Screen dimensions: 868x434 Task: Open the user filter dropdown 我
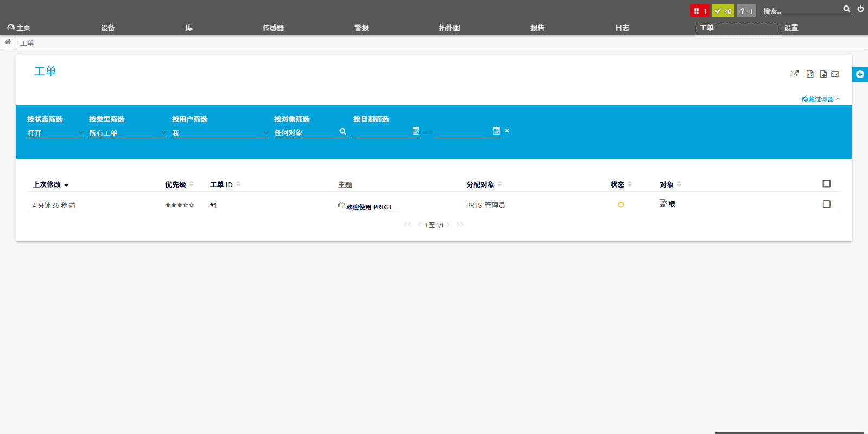(x=220, y=133)
